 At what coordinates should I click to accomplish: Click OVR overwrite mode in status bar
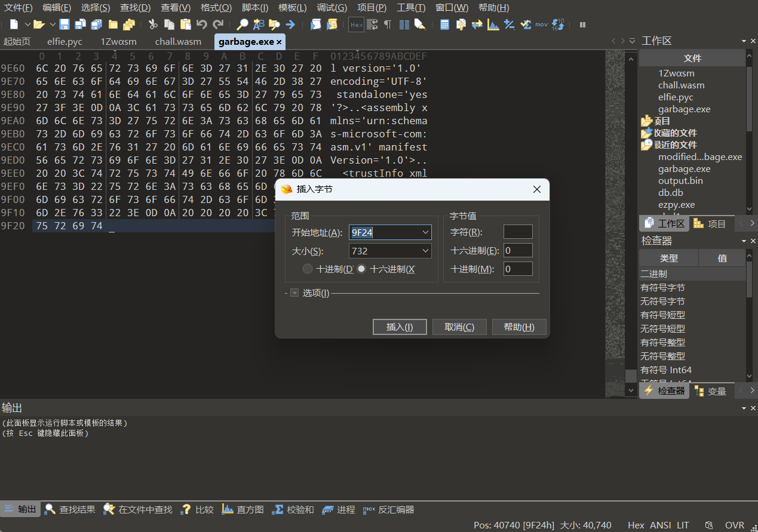coord(735,525)
